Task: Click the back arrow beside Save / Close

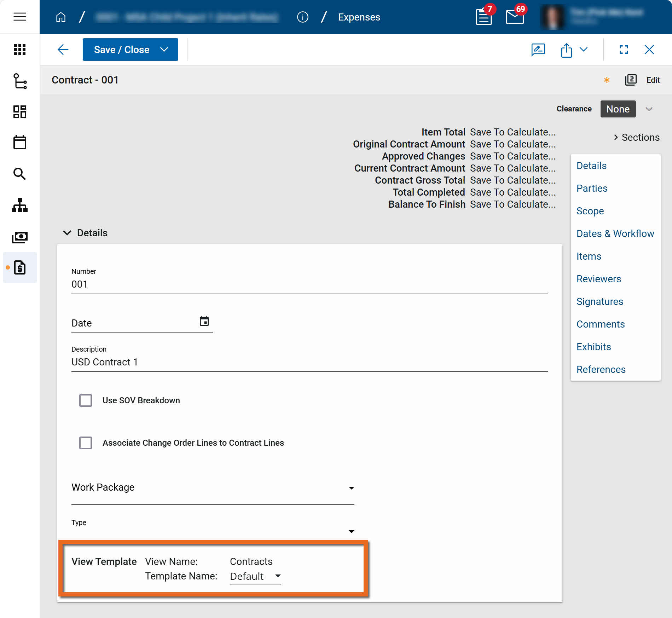Action: (63, 50)
